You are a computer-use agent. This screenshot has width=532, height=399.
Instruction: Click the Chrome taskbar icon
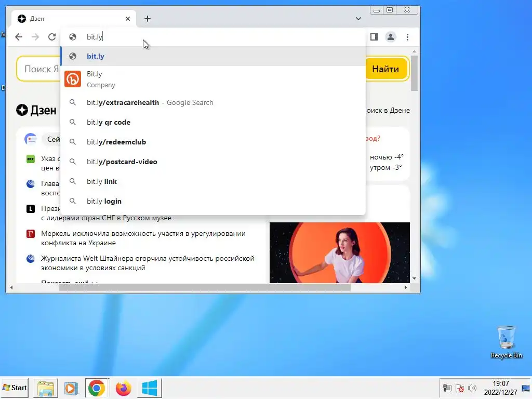pos(97,388)
